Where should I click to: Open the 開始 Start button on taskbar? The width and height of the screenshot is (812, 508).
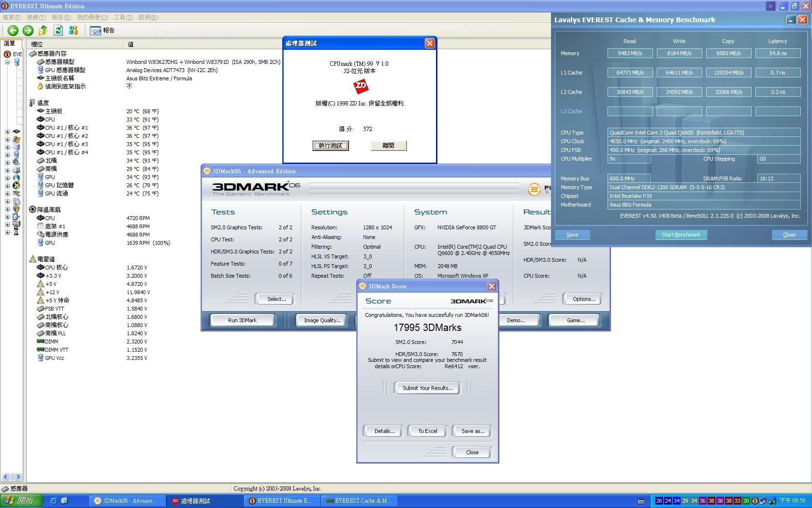point(22,501)
